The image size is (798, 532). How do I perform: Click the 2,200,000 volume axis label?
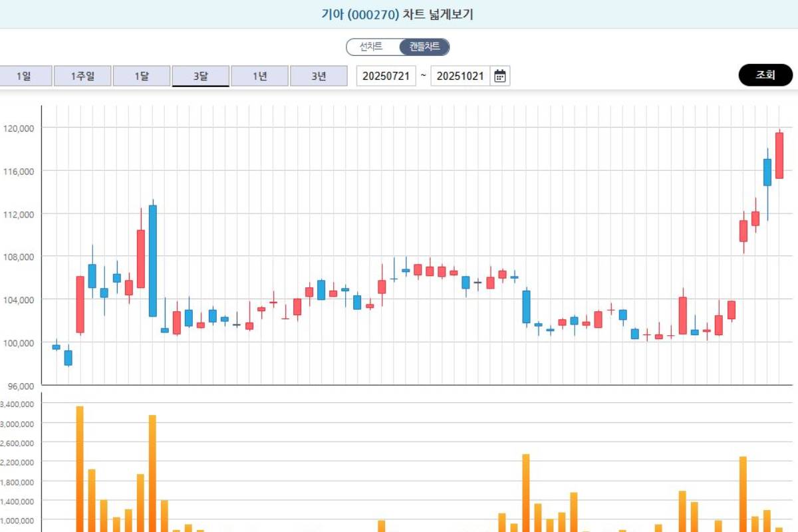click(17, 462)
